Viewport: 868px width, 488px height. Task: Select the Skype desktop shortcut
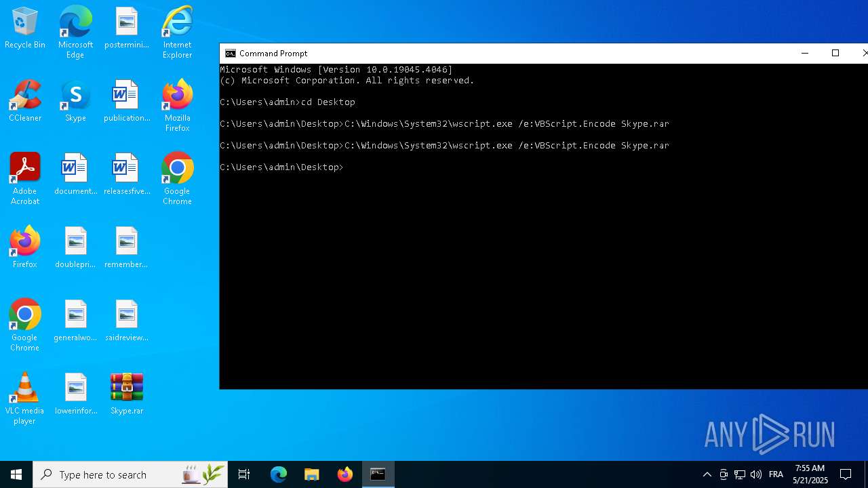(75, 102)
